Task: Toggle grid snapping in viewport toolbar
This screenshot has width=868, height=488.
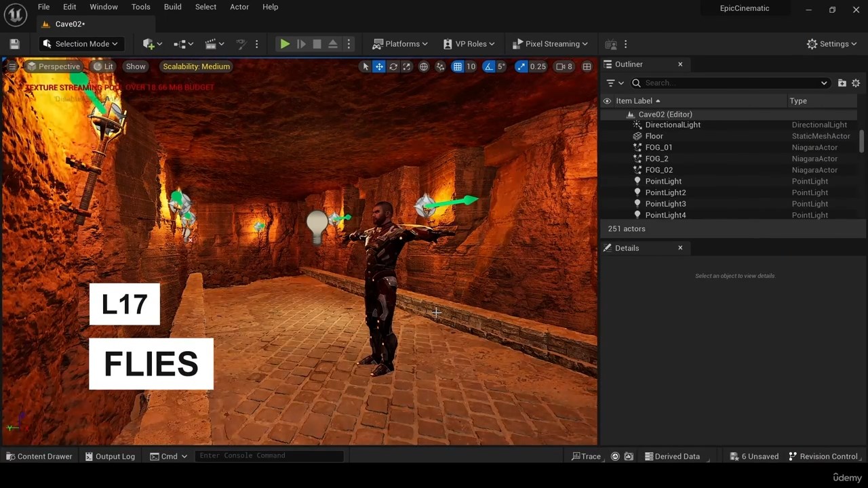Action: coord(458,66)
